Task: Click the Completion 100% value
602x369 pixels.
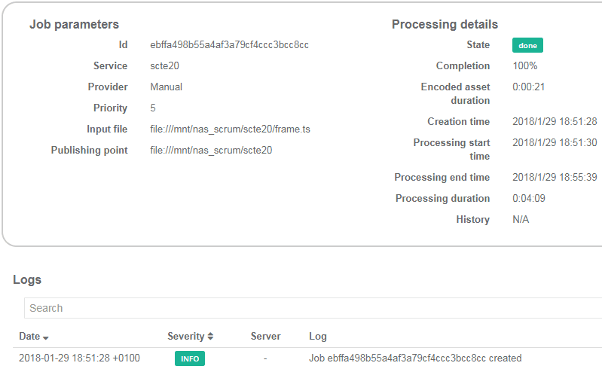Action: pyautogui.click(x=524, y=66)
